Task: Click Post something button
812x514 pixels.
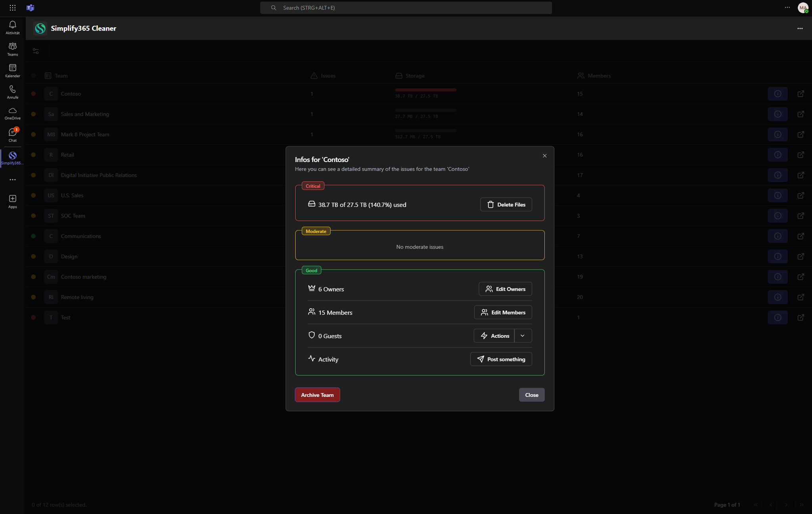Action: tap(501, 359)
